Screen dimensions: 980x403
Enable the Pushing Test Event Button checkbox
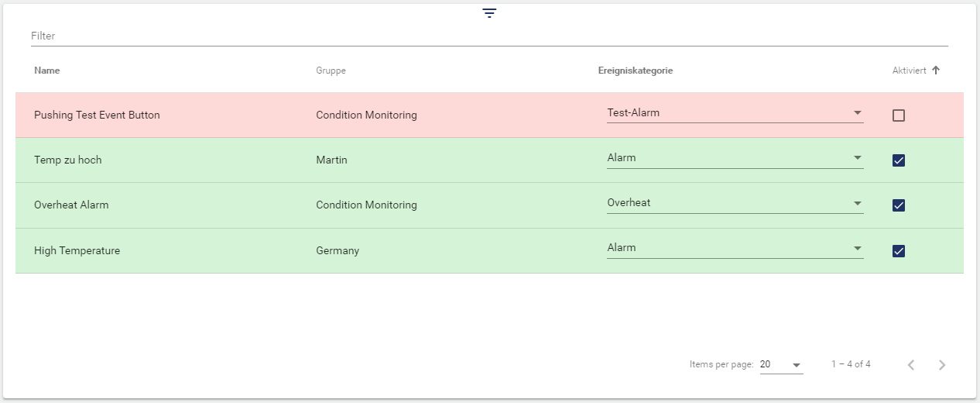[x=899, y=115]
